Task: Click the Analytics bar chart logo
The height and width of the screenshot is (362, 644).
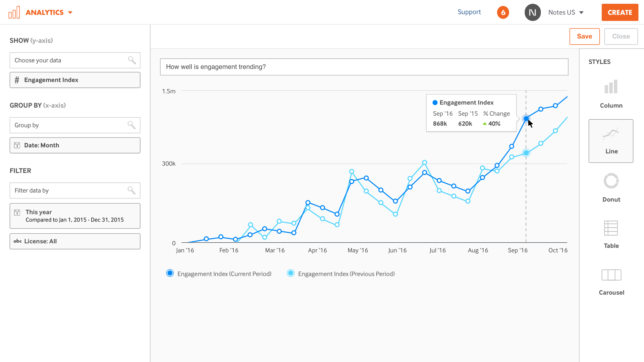Action: click(14, 12)
